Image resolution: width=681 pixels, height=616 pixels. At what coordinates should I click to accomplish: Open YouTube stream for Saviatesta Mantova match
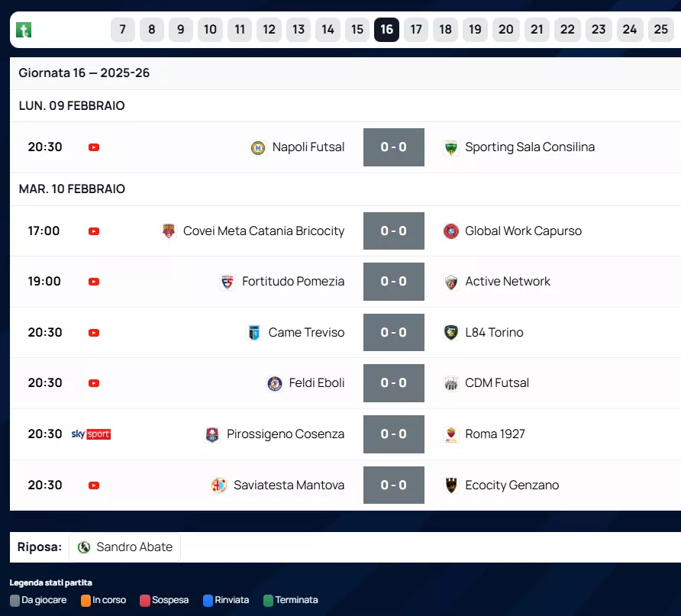94,485
